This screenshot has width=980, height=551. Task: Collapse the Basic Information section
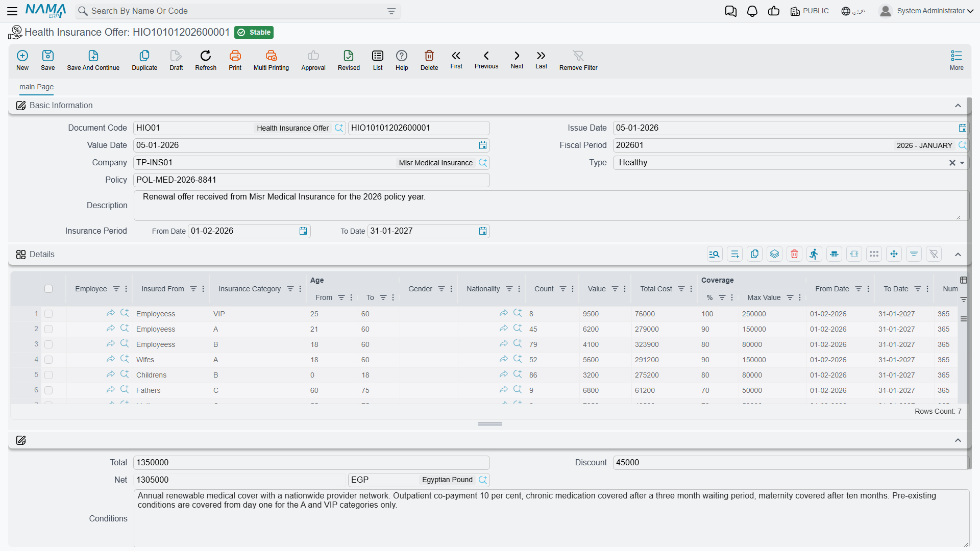958,106
